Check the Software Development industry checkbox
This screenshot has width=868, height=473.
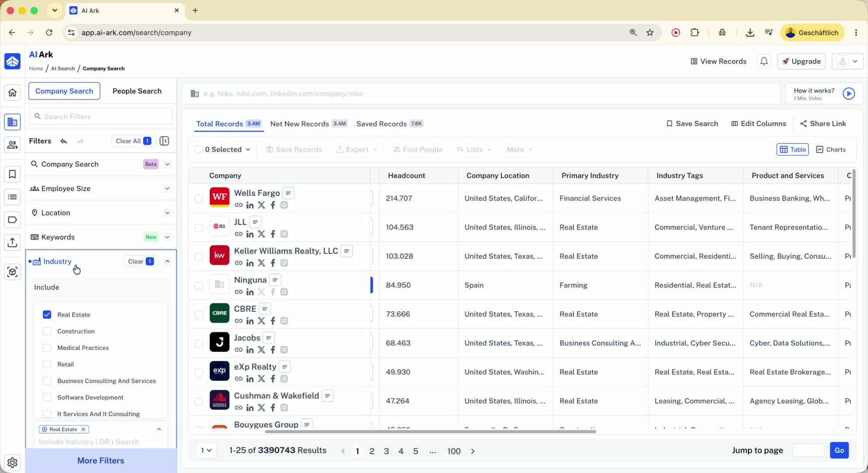pyautogui.click(x=47, y=397)
